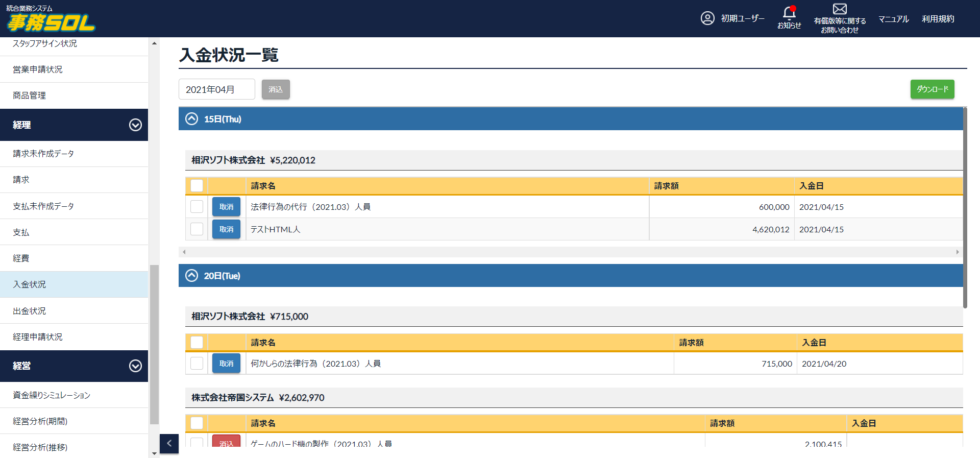Check the box for 法律行為の代行 row

point(197,207)
